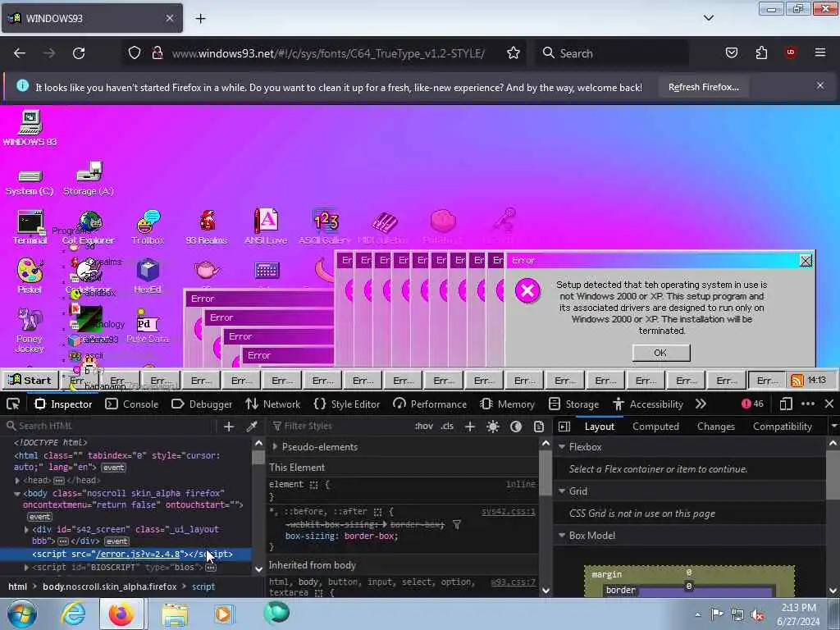
Task: Expand the head node in markup
Action: [17, 481]
